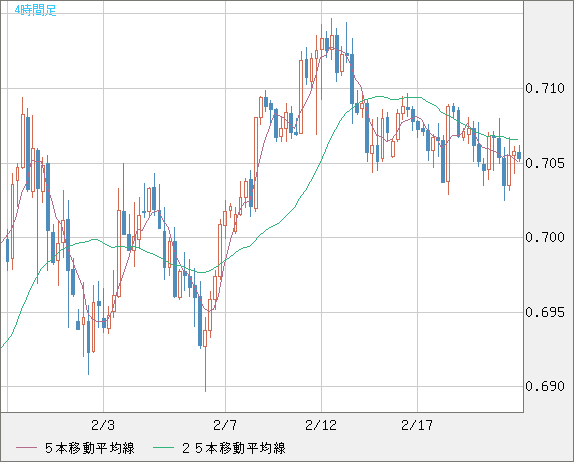Click the 0.695 price axis label

coord(545,312)
